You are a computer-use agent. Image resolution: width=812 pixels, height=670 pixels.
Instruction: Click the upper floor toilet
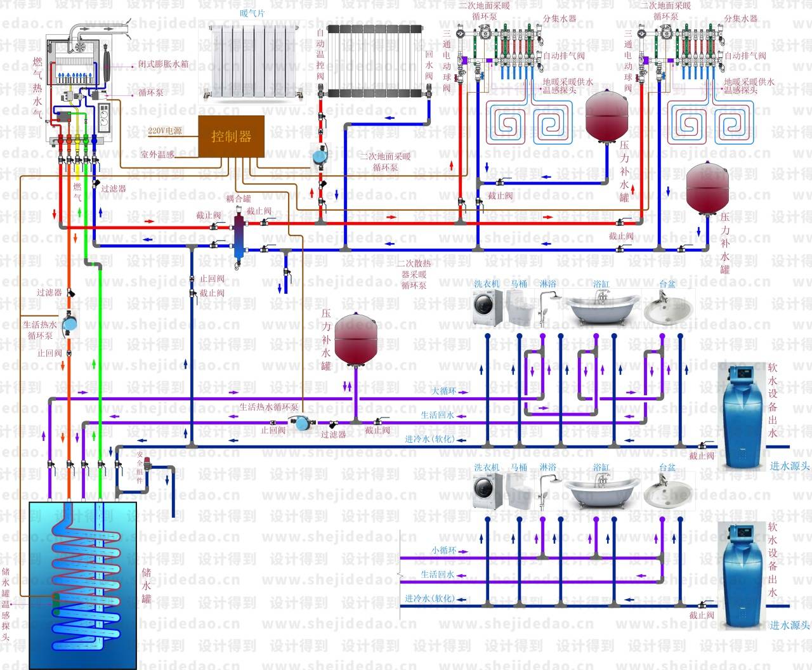tap(520, 308)
